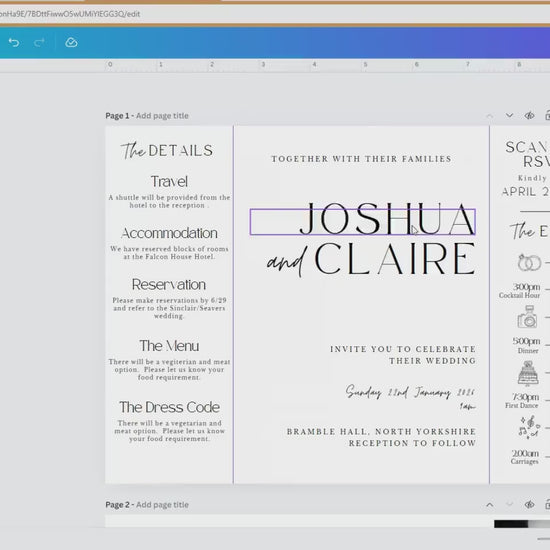Undo the last action
Image resolution: width=550 pixels, height=550 pixels.
[14, 42]
